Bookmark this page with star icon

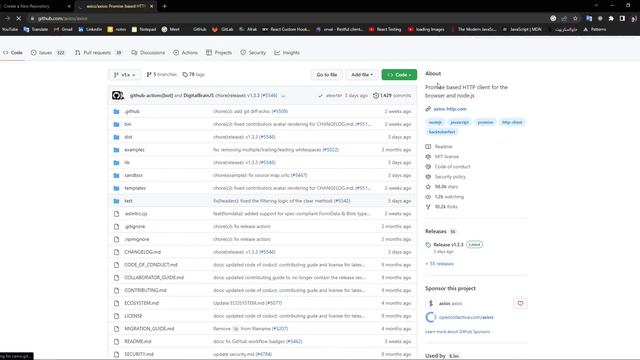(575, 18)
